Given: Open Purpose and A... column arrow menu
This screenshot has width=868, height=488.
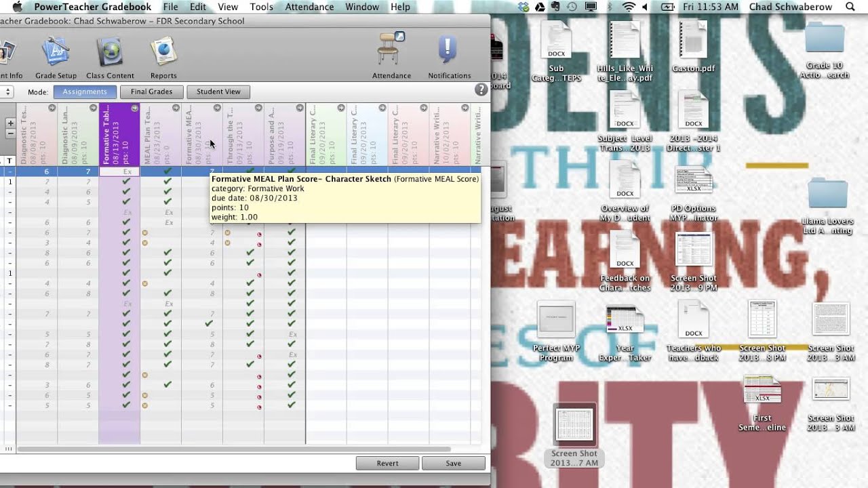Looking at the screenshot, I should (300, 108).
